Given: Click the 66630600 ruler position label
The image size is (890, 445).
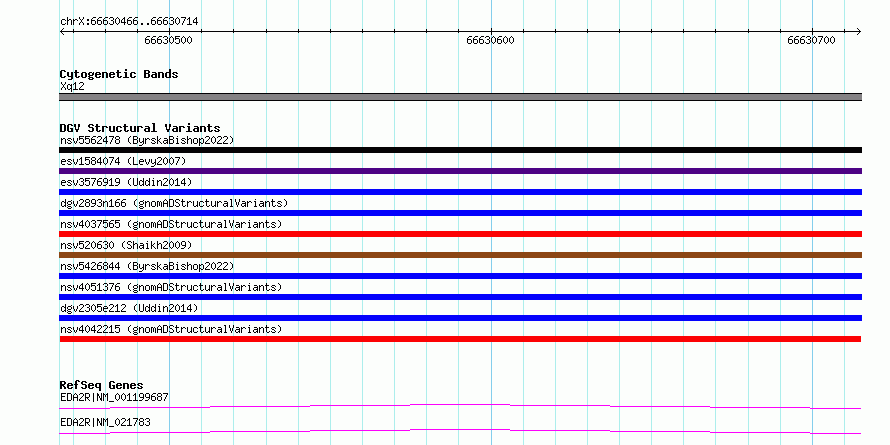Looking at the screenshot, I should pyautogui.click(x=490, y=41).
